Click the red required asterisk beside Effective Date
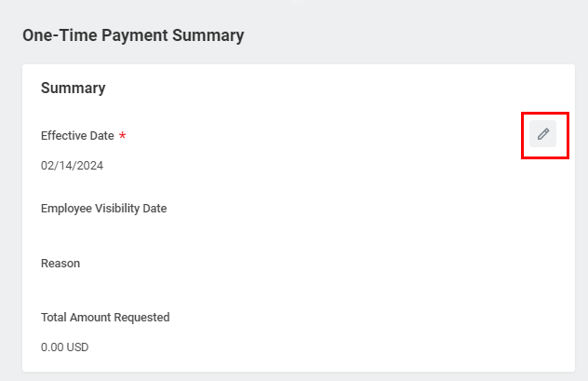This screenshot has width=588, height=381. click(123, 136)
